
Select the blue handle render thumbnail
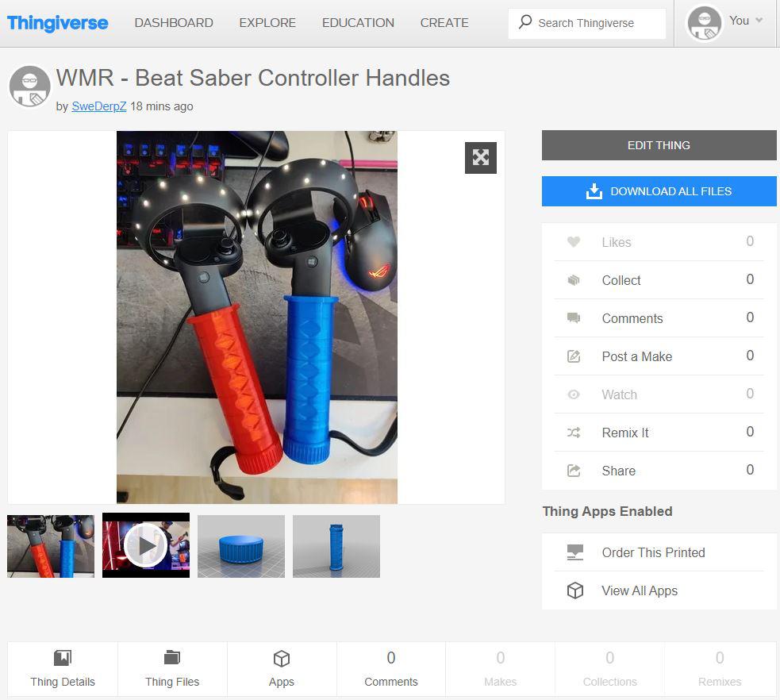(x=336, y=545)
